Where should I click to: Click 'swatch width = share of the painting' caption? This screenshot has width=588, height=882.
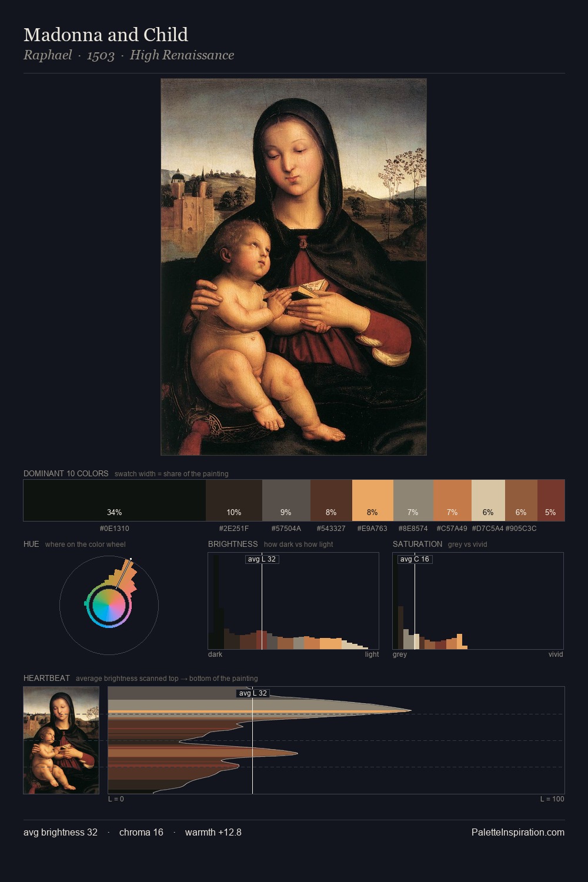click(x=172, y=474)
